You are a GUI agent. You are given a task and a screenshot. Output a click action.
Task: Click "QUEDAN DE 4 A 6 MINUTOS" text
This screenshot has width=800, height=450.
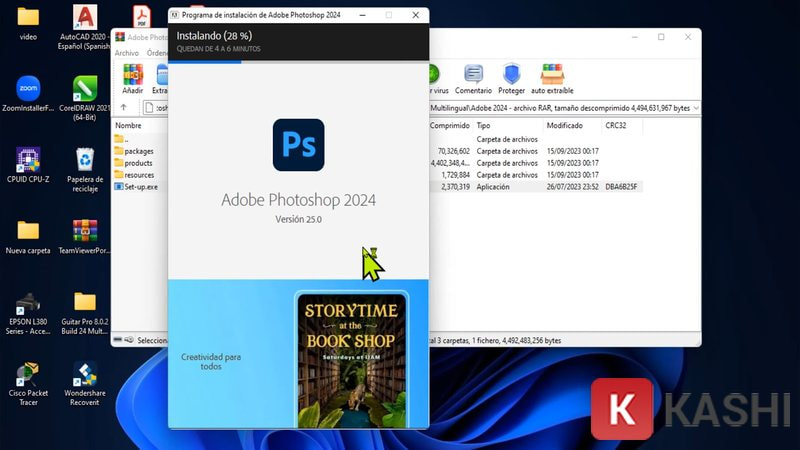218,49
